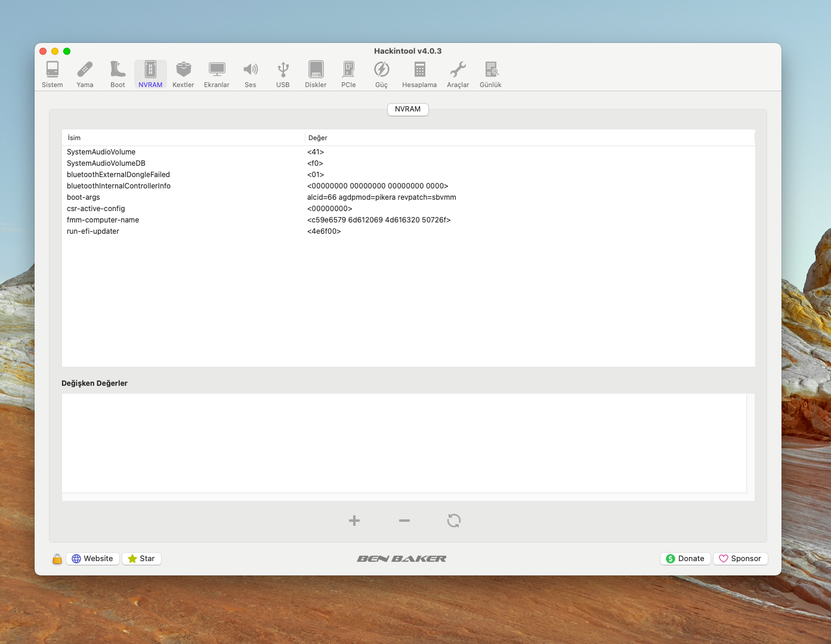
Task: Switch to the Güç power section
Action: [x=381, y=74]
